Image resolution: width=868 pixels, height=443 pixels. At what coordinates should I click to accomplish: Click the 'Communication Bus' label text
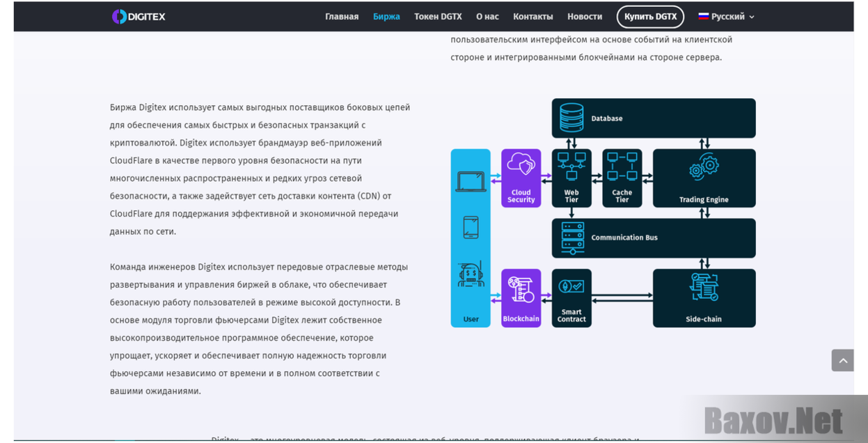[x=624, y=238]
